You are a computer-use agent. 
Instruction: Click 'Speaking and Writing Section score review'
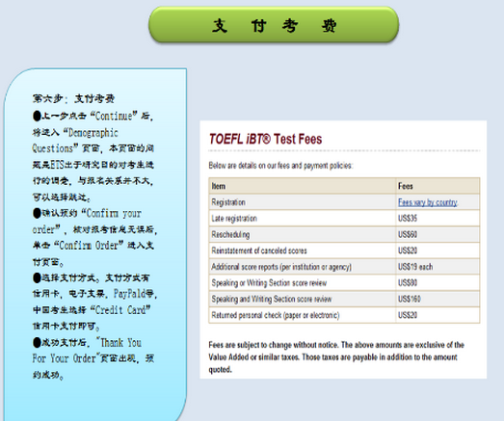(272, 299)
